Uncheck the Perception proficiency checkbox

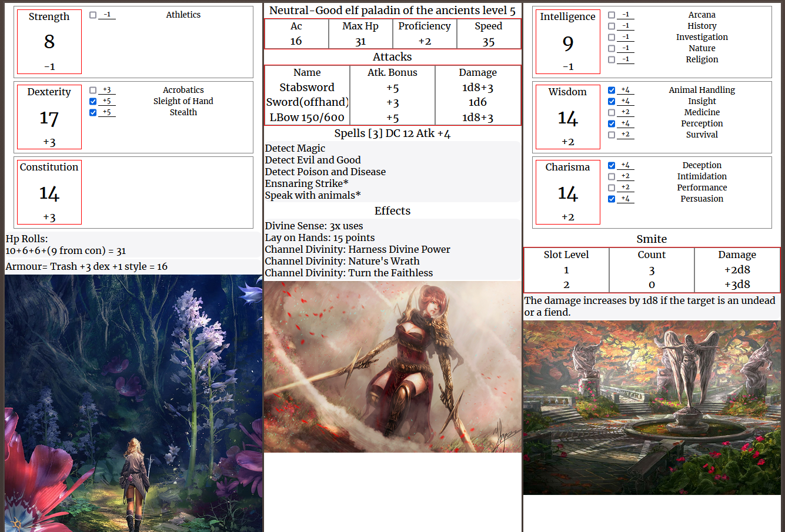pyautogui.click(x=612, y=123)
